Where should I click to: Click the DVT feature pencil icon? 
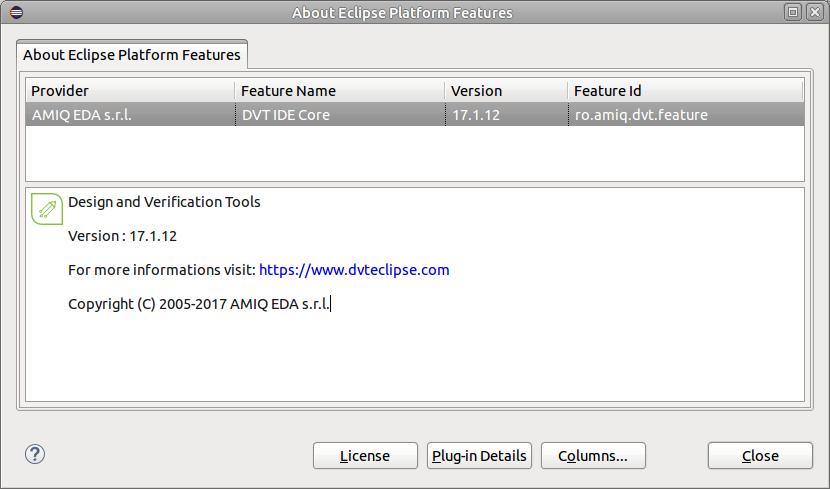tap(46, 208)
